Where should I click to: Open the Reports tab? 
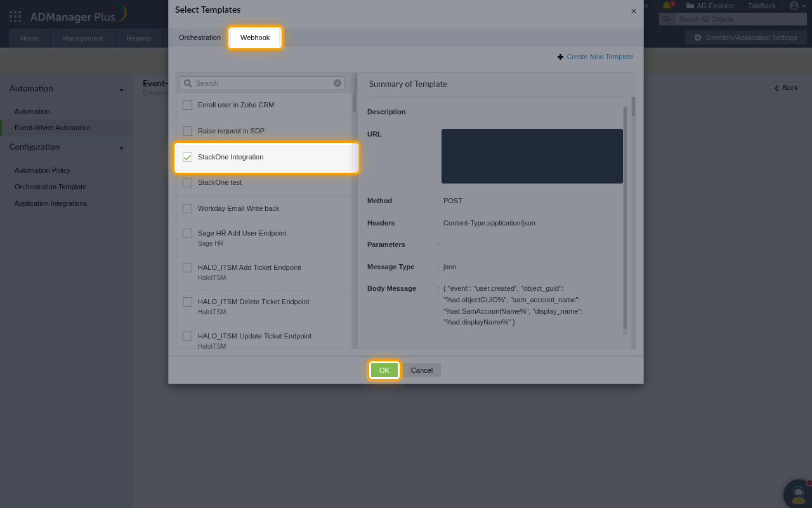coord(138,38)
